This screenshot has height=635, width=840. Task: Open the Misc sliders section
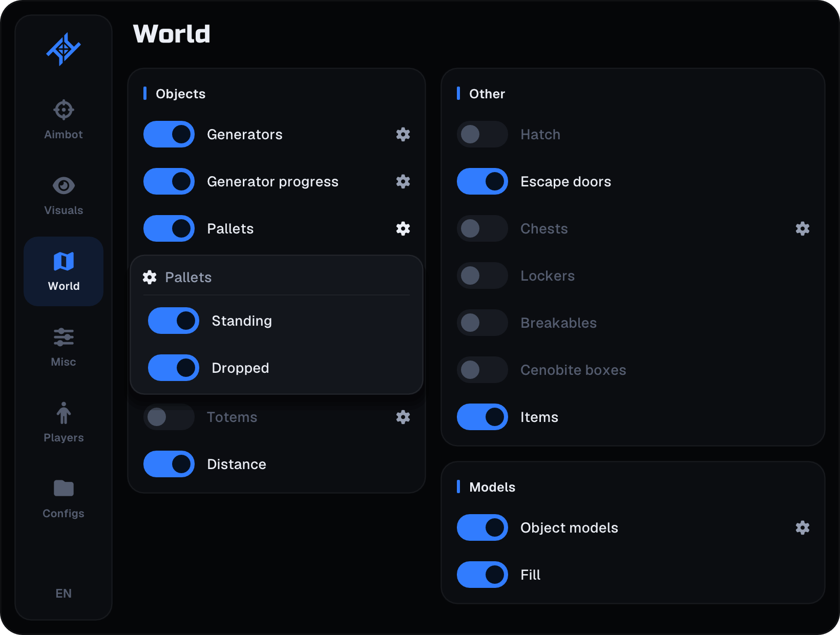pos(64,347)
